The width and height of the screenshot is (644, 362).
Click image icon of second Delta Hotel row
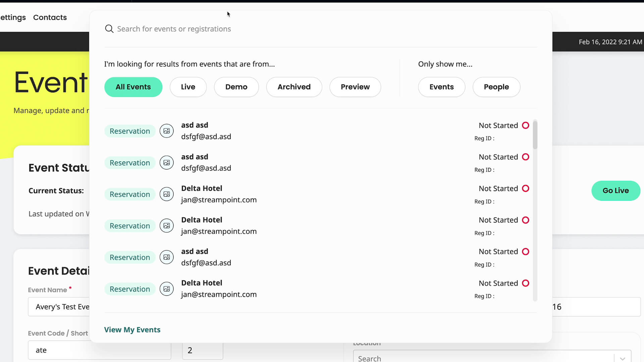166,226
